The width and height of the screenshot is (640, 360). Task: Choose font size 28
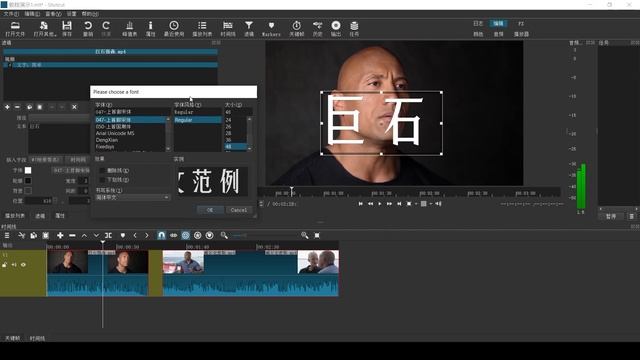[229, 133]
